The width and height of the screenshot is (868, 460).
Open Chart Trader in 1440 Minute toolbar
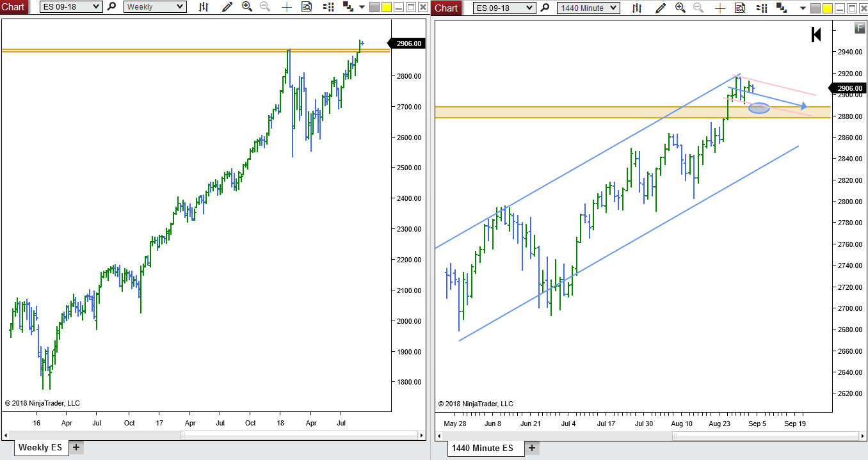pyautogui.click(x=762, y=8)
